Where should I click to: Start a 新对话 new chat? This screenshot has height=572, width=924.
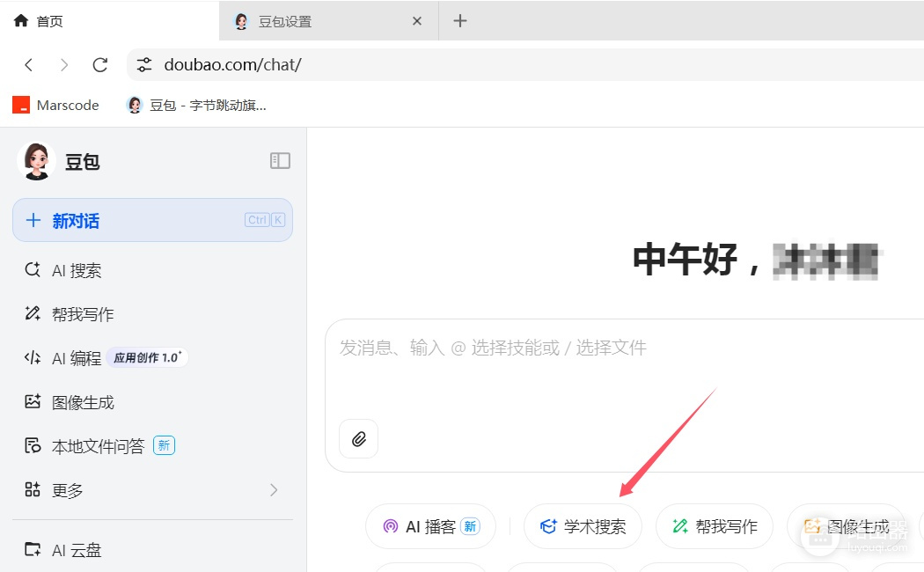(x=152, y=220)
